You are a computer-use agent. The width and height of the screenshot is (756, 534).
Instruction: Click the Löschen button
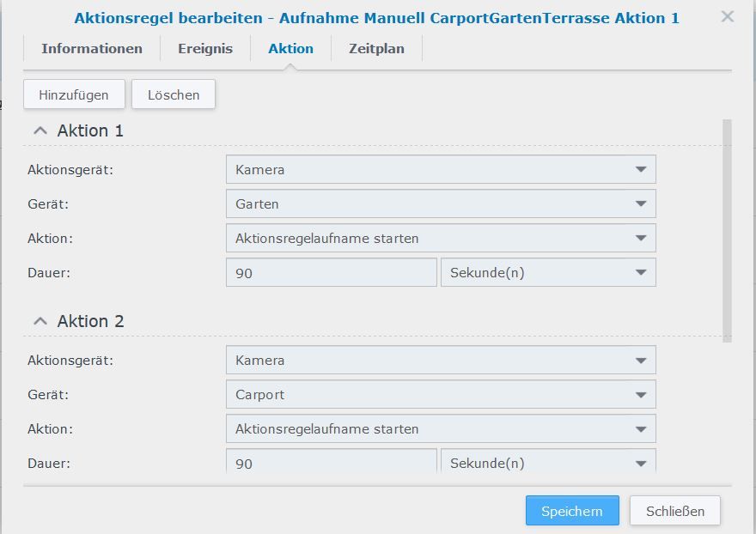click(x=174, y=95)
